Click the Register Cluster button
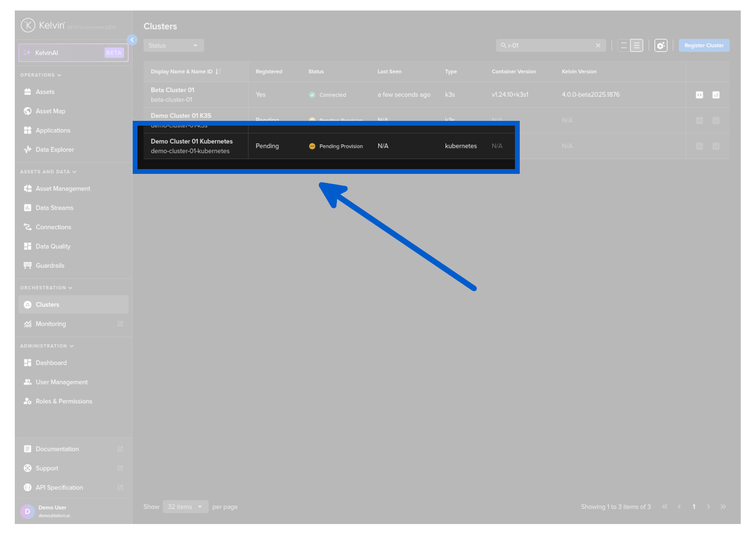The height and width of the screenshot is (535, 756). pyautogui.click(x=703, y=46)
